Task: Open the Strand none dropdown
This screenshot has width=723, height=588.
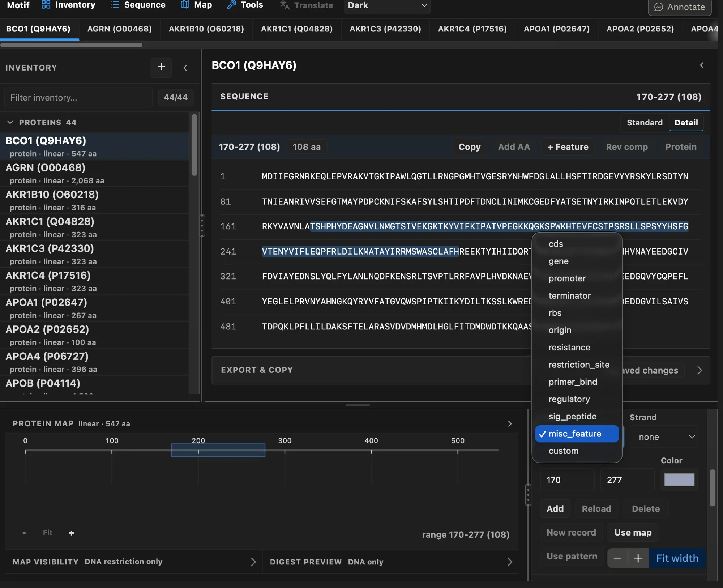Action: coord(664,437)
